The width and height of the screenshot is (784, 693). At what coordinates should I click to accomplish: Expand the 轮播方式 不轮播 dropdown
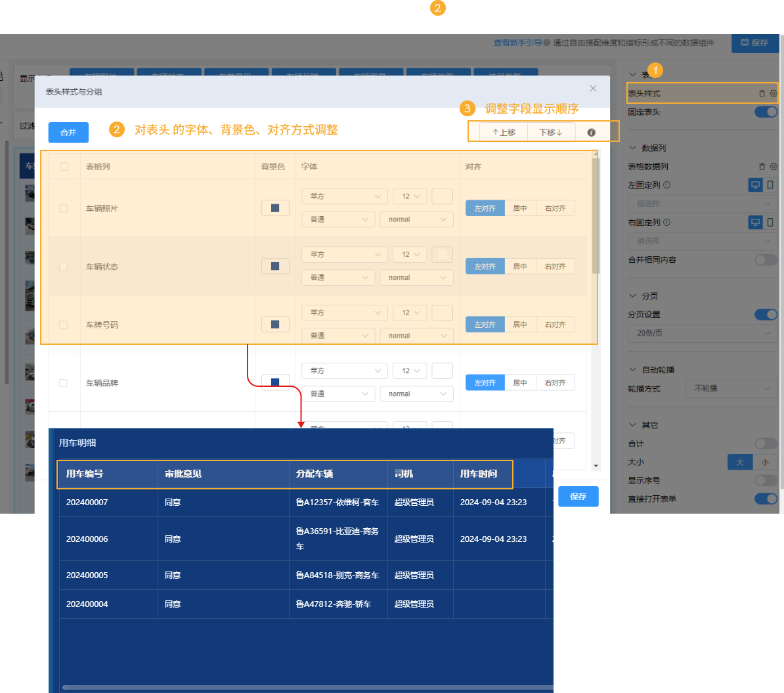(x=731, y=388)
